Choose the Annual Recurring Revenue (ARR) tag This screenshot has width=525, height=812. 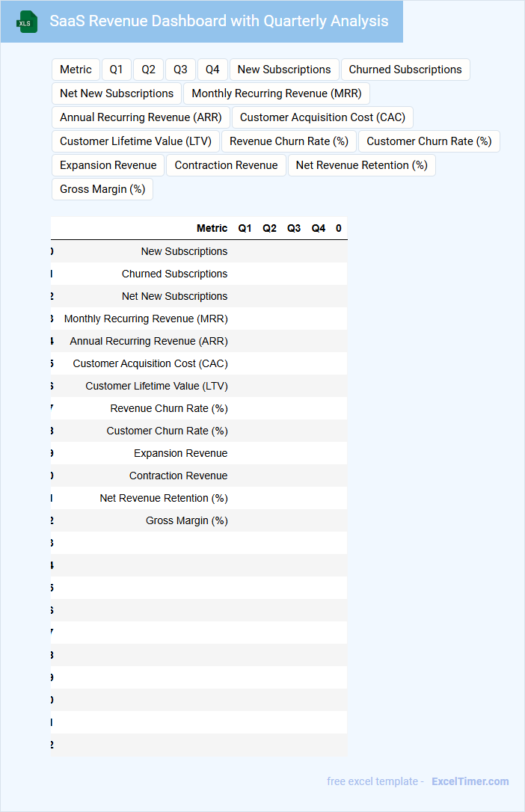pos(141,117)
